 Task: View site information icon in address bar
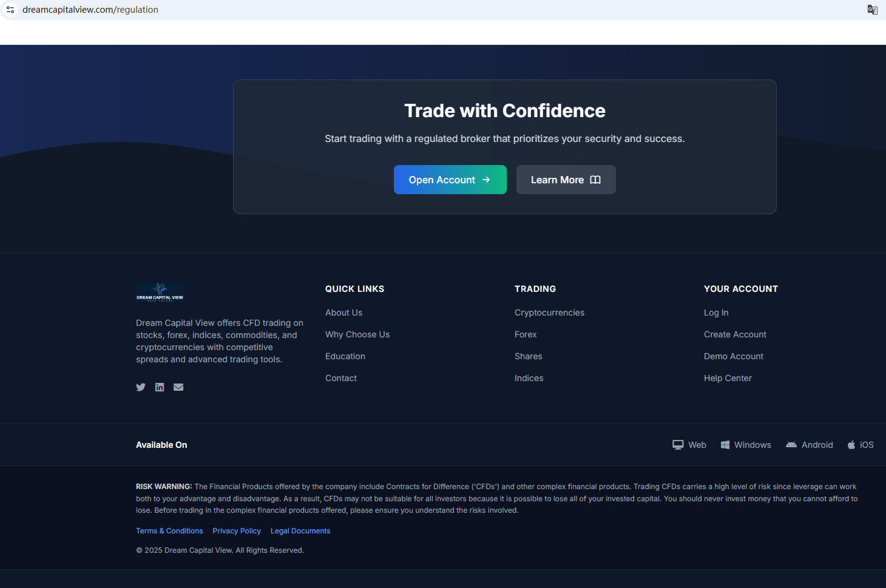tap(10, 10)
